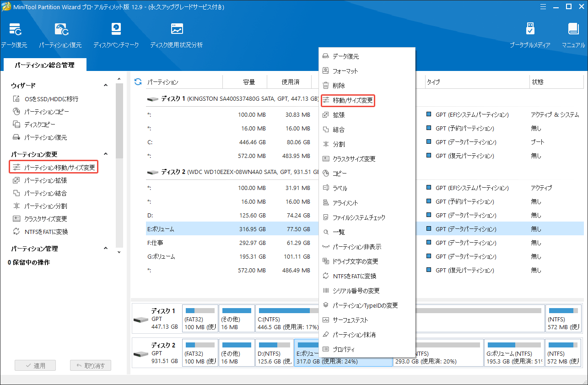Select the D: partition row
The width and height of the screenshot is (588, 385).
232,215
